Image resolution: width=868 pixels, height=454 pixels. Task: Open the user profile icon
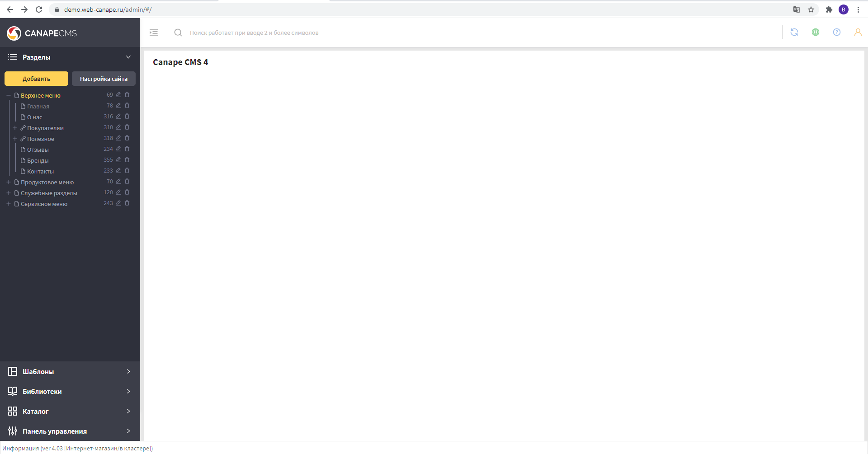(x=857, y=33)
